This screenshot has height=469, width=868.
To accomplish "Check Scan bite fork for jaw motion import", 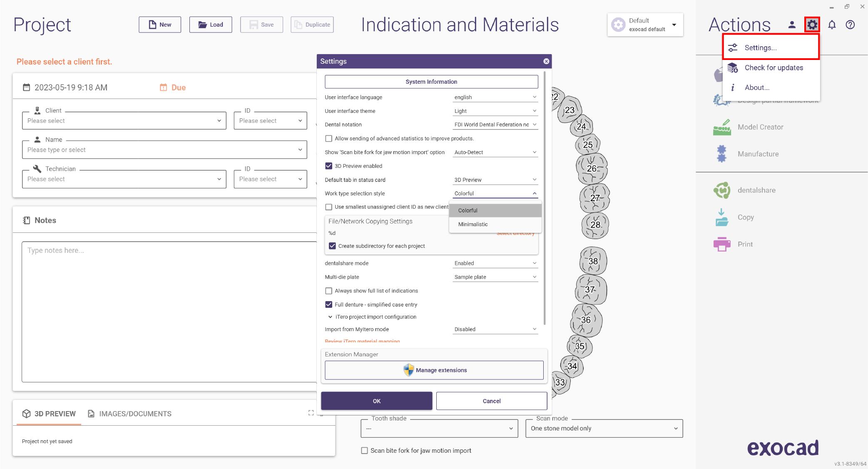I will pyautogui.click(x=365, y=451).
